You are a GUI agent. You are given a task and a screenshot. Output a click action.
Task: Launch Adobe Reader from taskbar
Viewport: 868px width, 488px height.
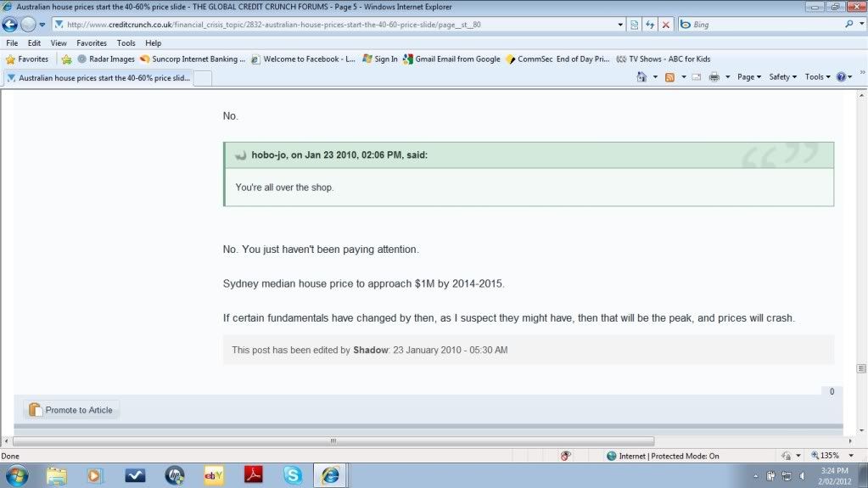point(253,475)
